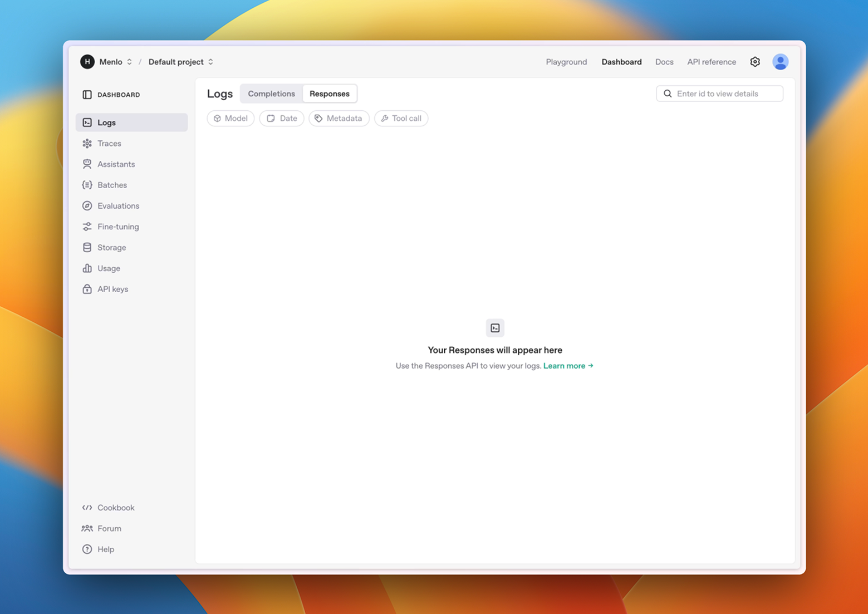The image size is (868, 614).
Task: Select Dashboard in top navigation
Action: pyautogui.click(x=621, y=62)
